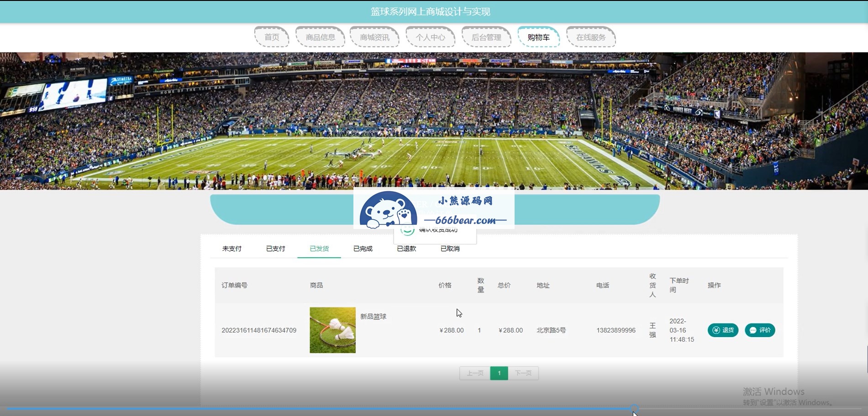Click the ¥288.00 value under 价格
868x416 pixels.
click(452, 330)
